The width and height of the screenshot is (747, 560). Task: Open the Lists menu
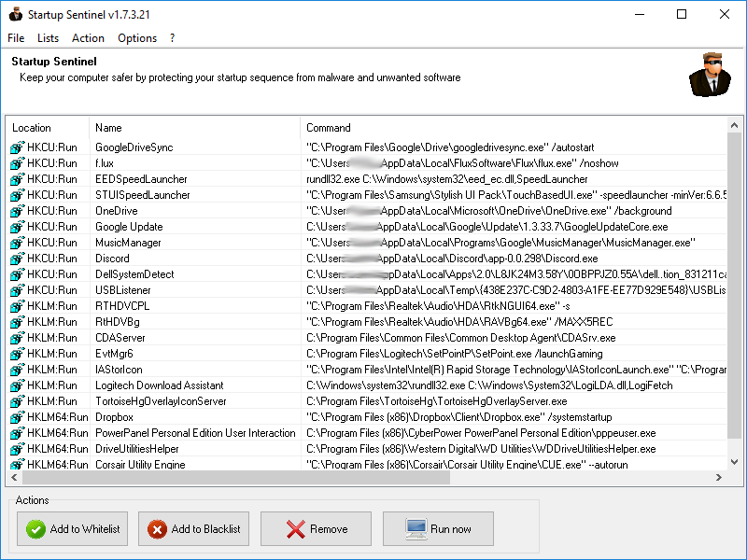tap(48, 38)
